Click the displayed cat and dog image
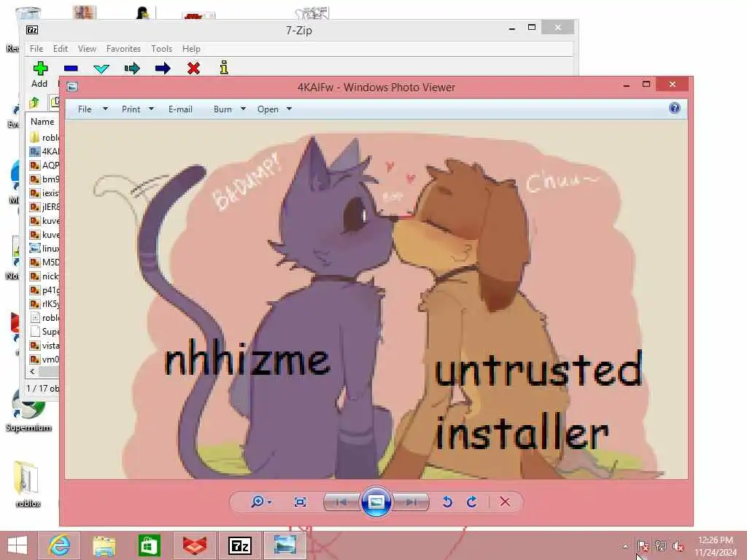The height and width of the screenshot is (560, 747). (376, 299)
